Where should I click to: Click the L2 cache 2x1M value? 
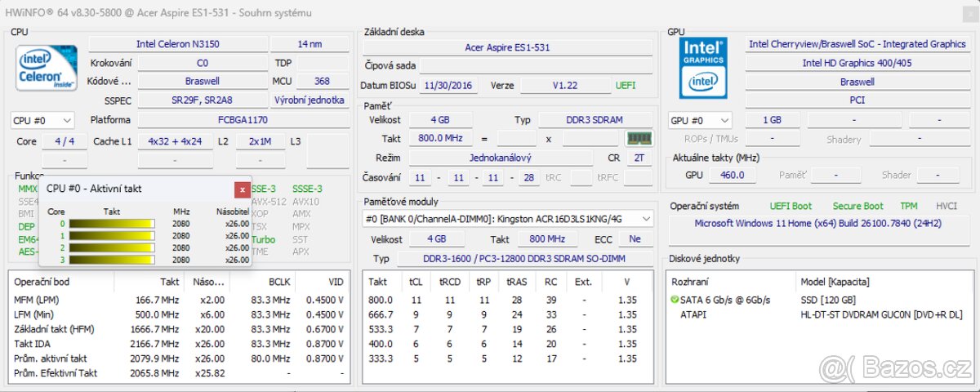(x=261, y=141)
